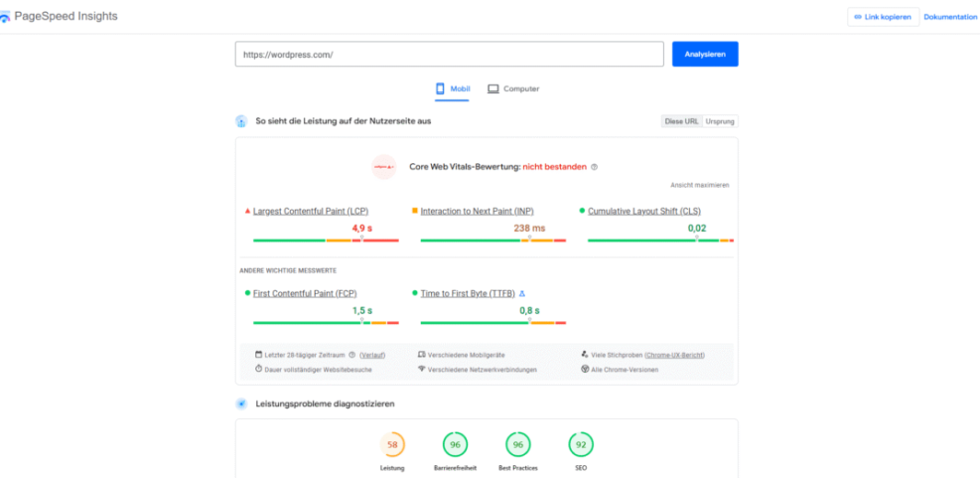Image resolution: width=980 pixels, height=478 pixels.
Task: Click the calendar icon beside Letzter 28-tägiger Zeitraum
Action: click(x=259, y=354)
